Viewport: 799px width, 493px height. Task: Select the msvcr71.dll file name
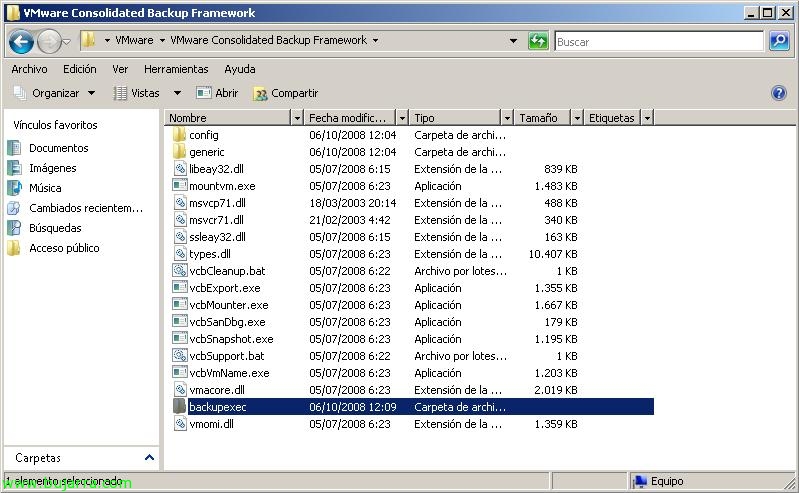(217, 220)
